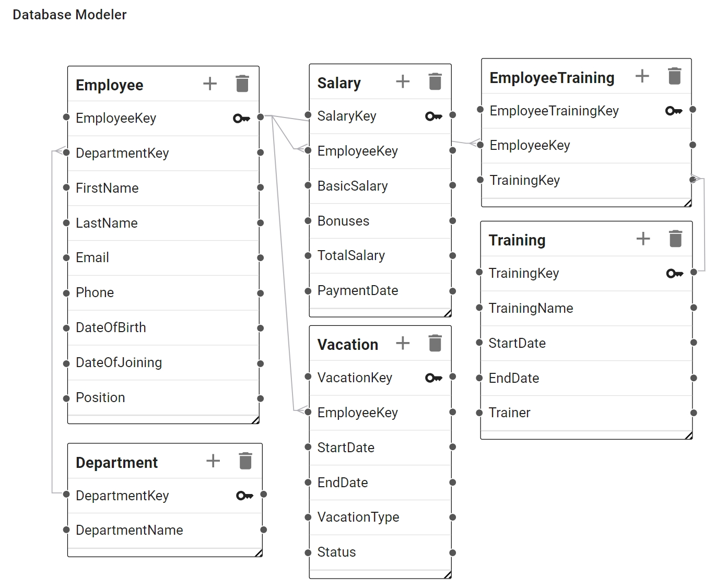The width and height of the screenshot is (727, 588).
Task: Click the plus icon on Salary table
Action: coord(403,81)
